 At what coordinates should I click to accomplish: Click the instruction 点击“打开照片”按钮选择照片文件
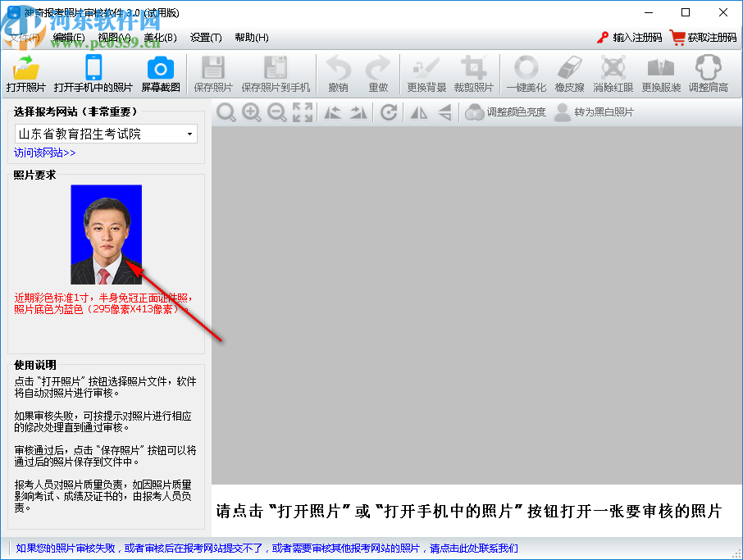point(105,387)
